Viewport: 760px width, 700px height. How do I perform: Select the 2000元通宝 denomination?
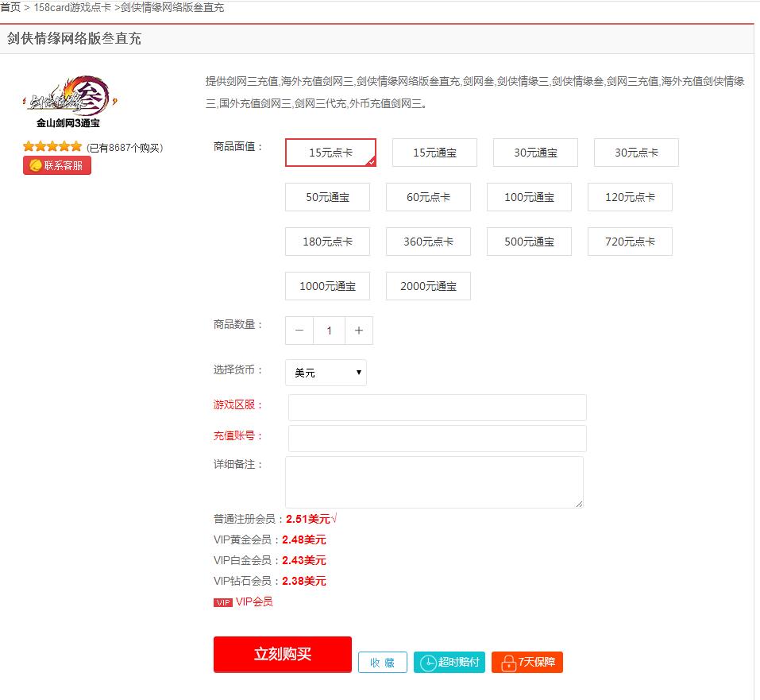pyautogui.click(x=428, y=286)
